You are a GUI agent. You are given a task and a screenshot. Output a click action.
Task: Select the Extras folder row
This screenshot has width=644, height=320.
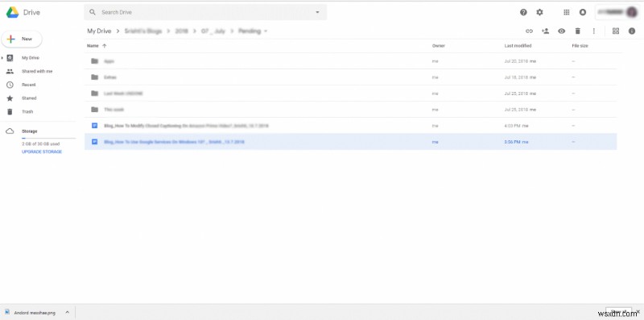coord(350,77)
